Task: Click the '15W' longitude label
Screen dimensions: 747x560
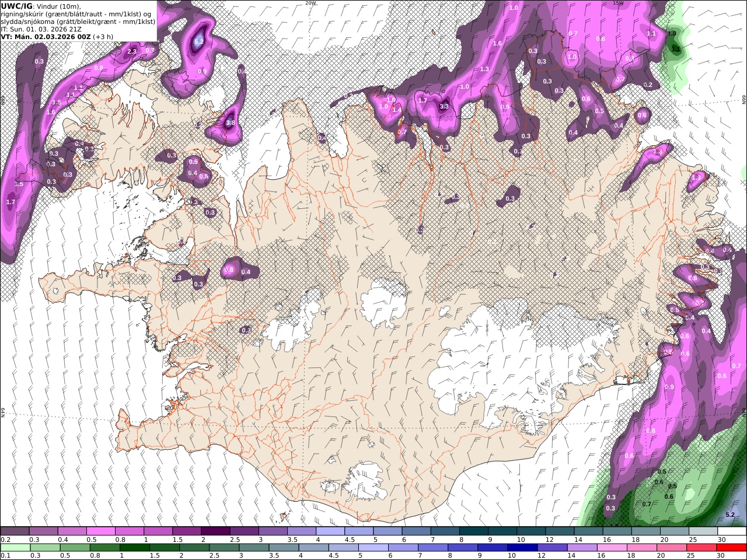Action: (x=618, y=3)
